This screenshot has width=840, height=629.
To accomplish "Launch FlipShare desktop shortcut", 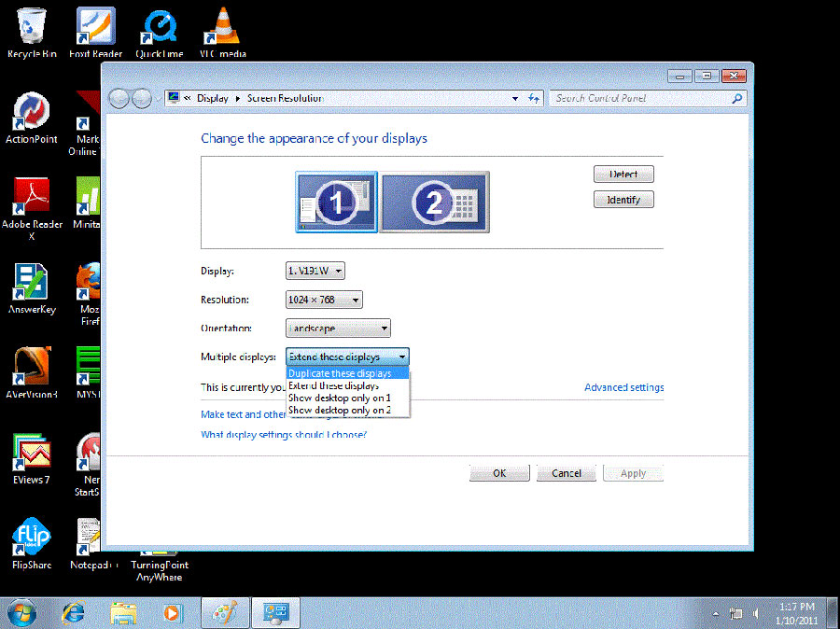I will tap(32, 538).
